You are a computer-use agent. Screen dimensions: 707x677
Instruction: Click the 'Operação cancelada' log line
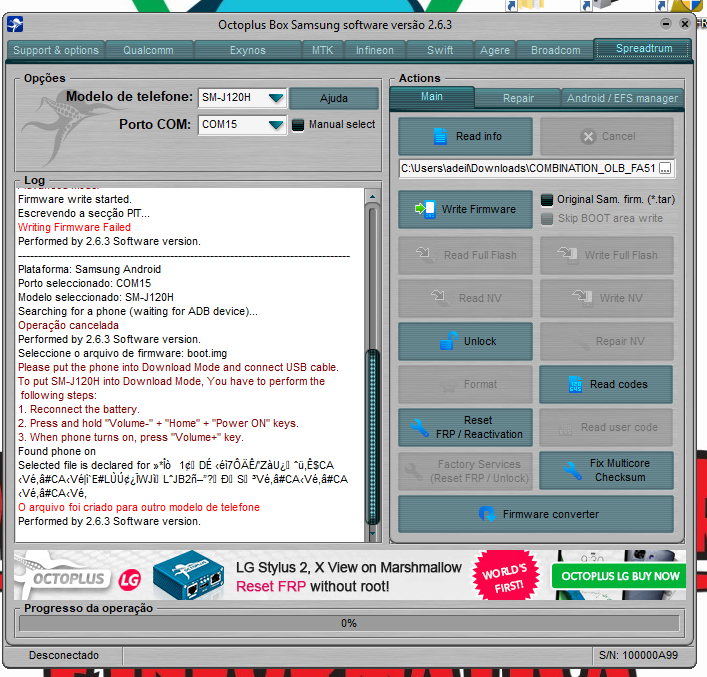click(69, 325)
